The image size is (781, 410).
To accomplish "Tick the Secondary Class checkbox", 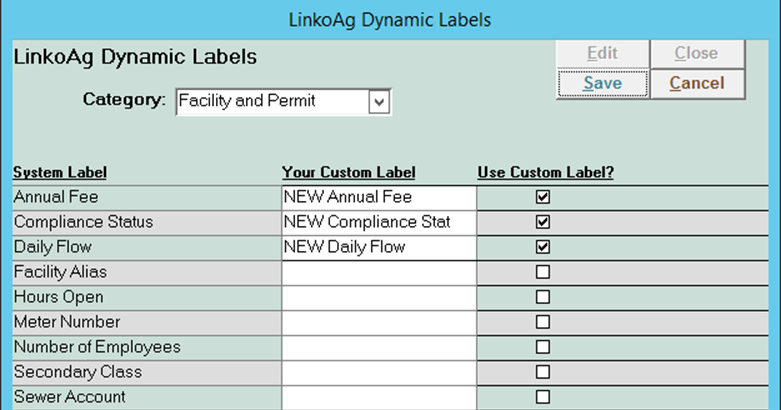I will (x=543, y=372).
